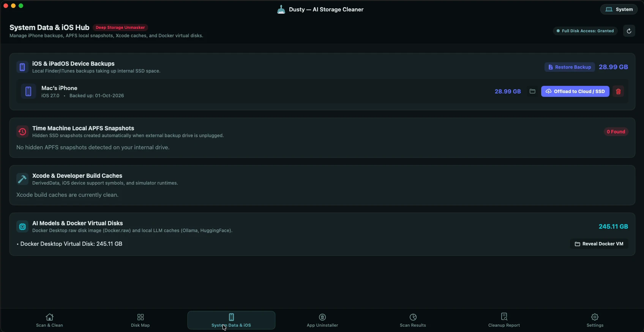The image size is (644, 332).
Task: Click the Xcode hammer icon
Action: click(22, 179)
